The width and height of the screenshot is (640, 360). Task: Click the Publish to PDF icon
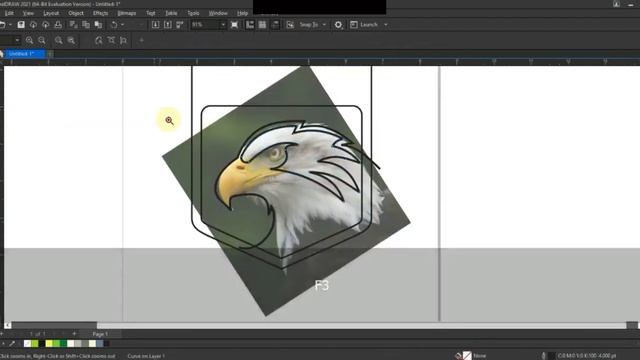click(180, 25)
